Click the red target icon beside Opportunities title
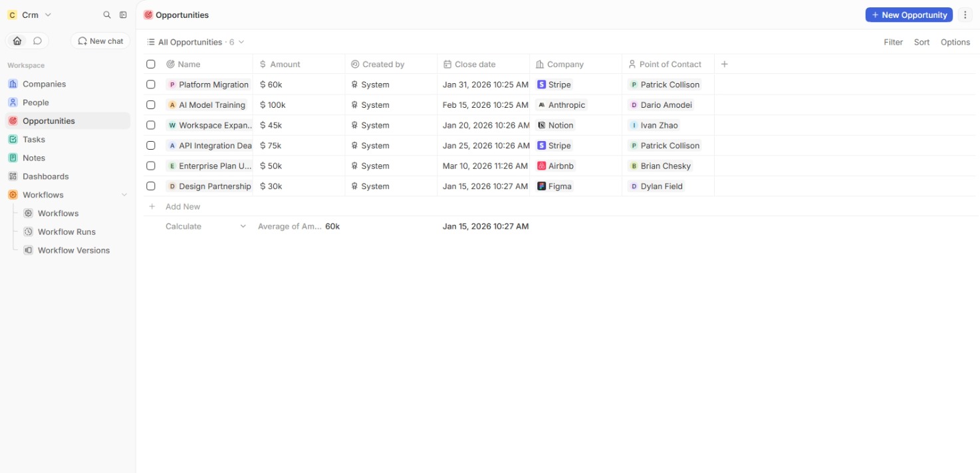The image size is (980, 473). 148,15
